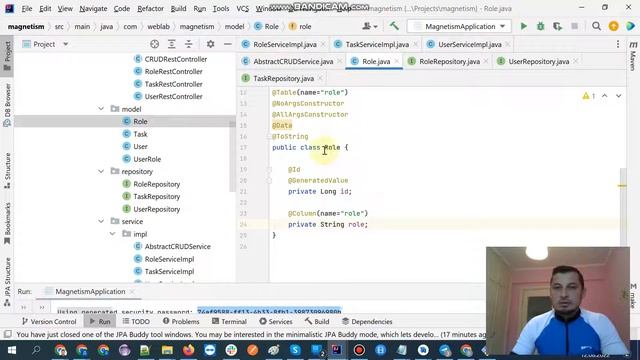Click the weblab breadcrumb in navigation bar
This screenshot has height=360, width=640.
158,27
